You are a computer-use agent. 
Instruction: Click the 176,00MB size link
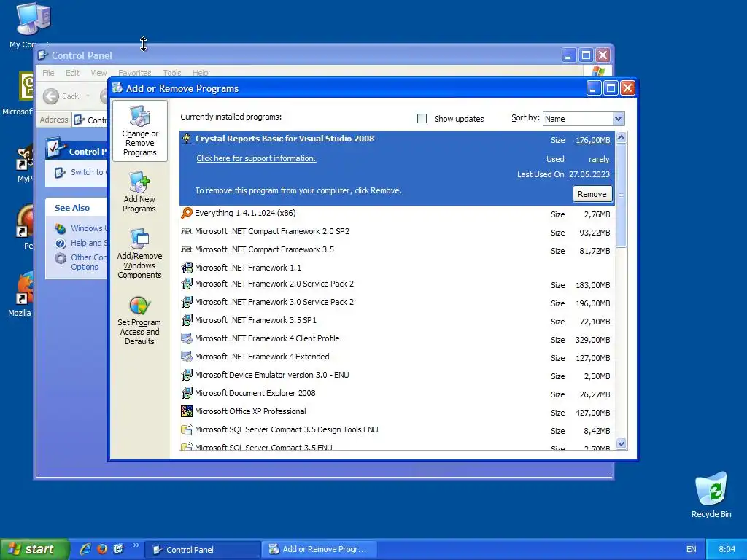click(x=592, y=140)
